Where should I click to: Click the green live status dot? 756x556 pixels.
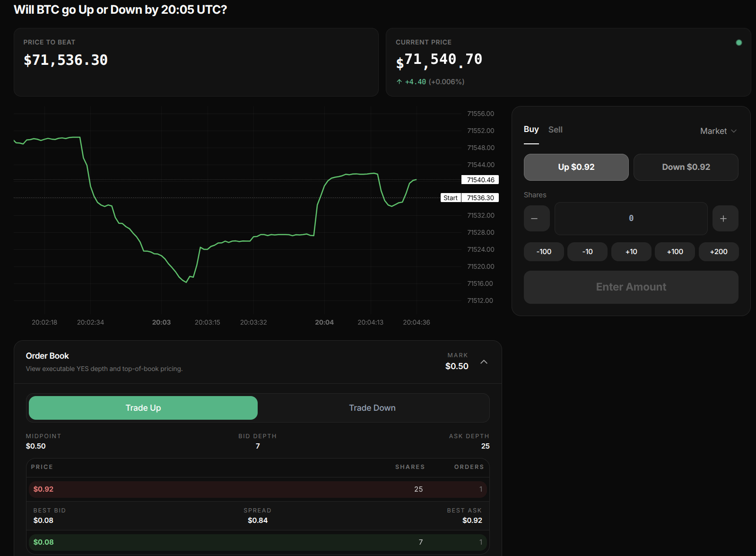coord(739,43)
